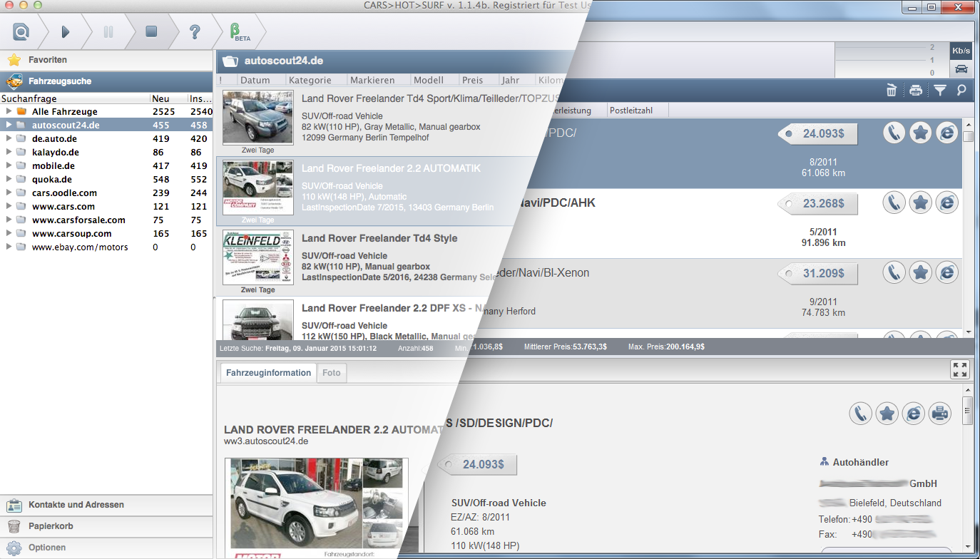Expand the mobile.de tree node
Screen dimensions: 980x559
[9, 165]
